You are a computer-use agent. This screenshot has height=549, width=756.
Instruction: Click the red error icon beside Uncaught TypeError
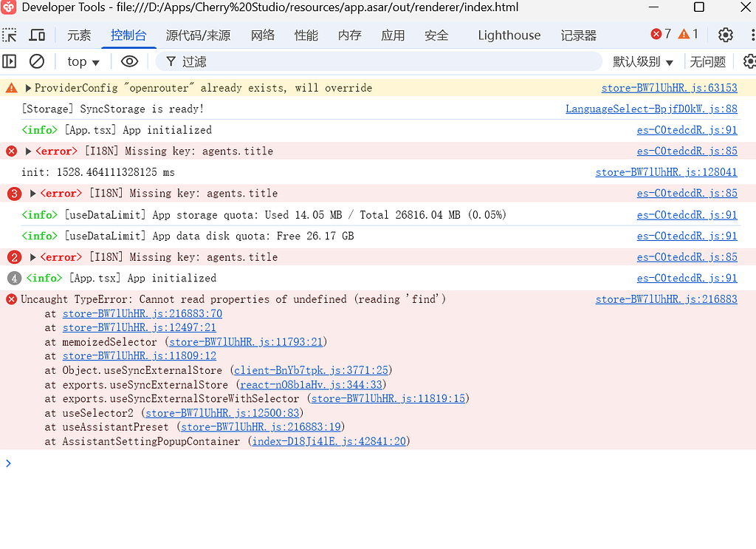click(12, 299)
